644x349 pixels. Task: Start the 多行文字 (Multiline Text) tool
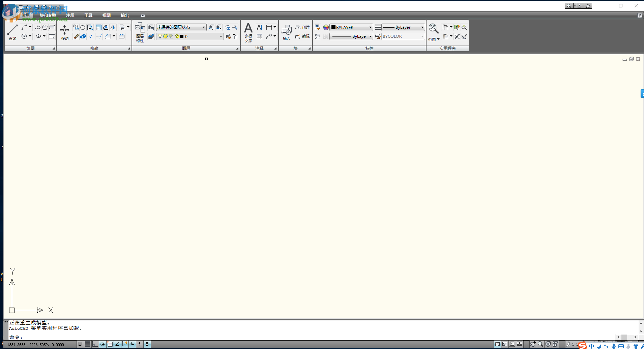pyautogui.click(x=248, y=32)
